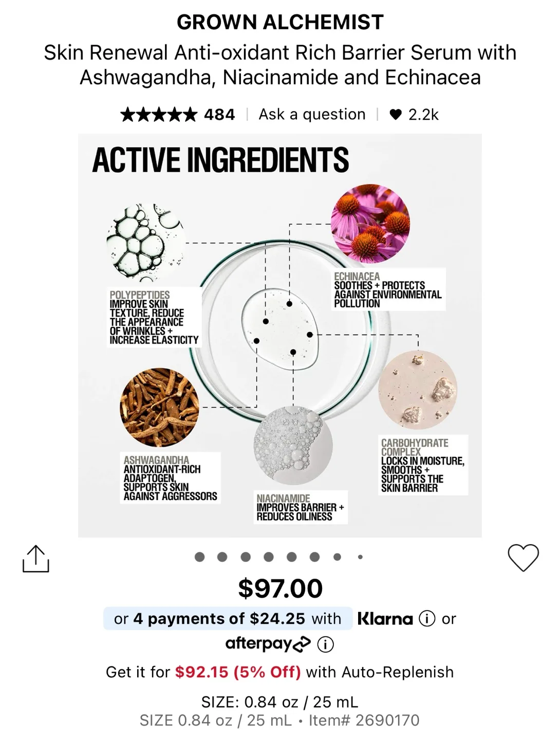The width and height of the screenshot is (560, 740).
Task: Click the Active Ingredients product image
Action: 280,334
